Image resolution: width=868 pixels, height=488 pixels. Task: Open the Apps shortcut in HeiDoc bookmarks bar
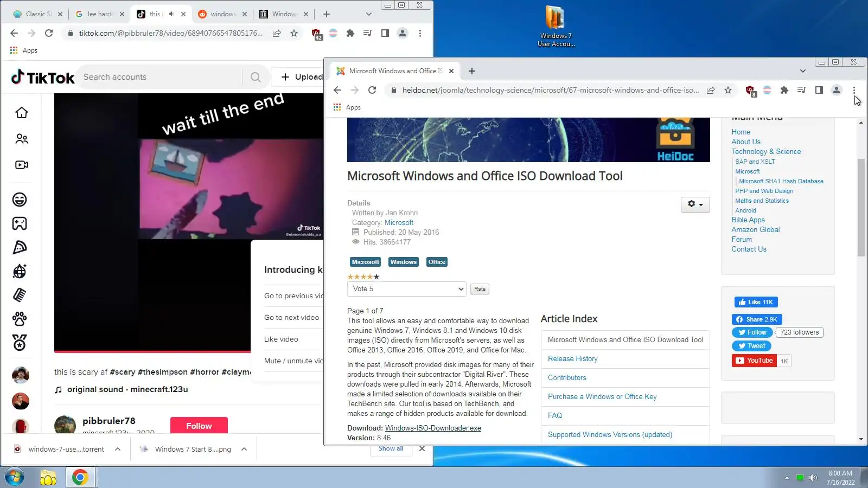(x=347, y=107)
